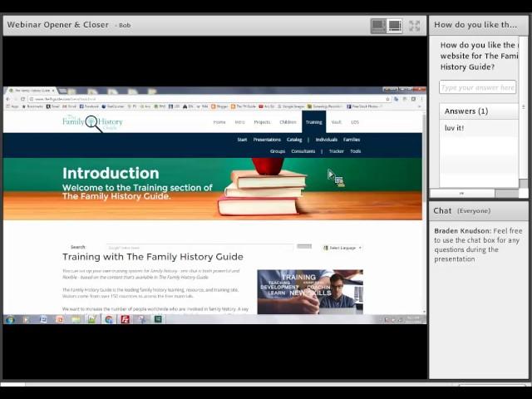Click the Presentations submenu link
Viewport: 532px width, 399px height.
pos(267,140)
